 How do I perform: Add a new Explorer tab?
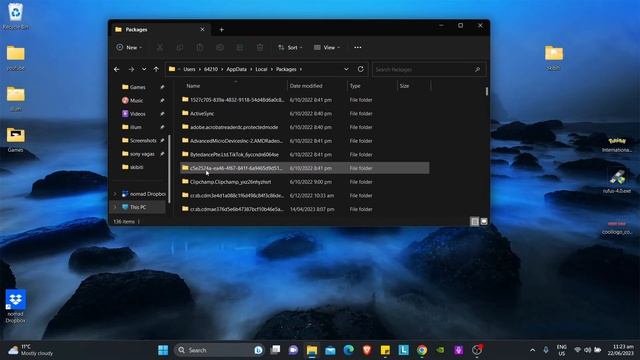coord(221,29)
